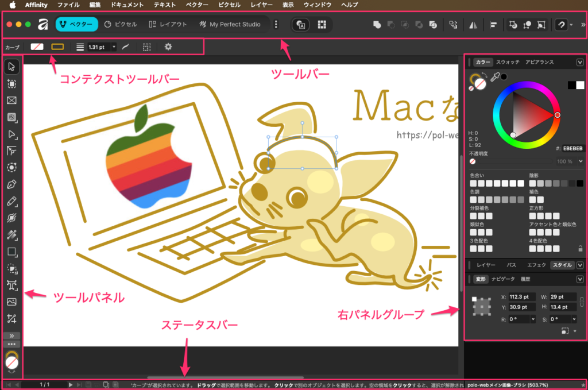Image resolution: width=588 pixels, height=390 pixels.
Task: Open the opacity 100 % dropdown
Action: click(x=580, y=161)
